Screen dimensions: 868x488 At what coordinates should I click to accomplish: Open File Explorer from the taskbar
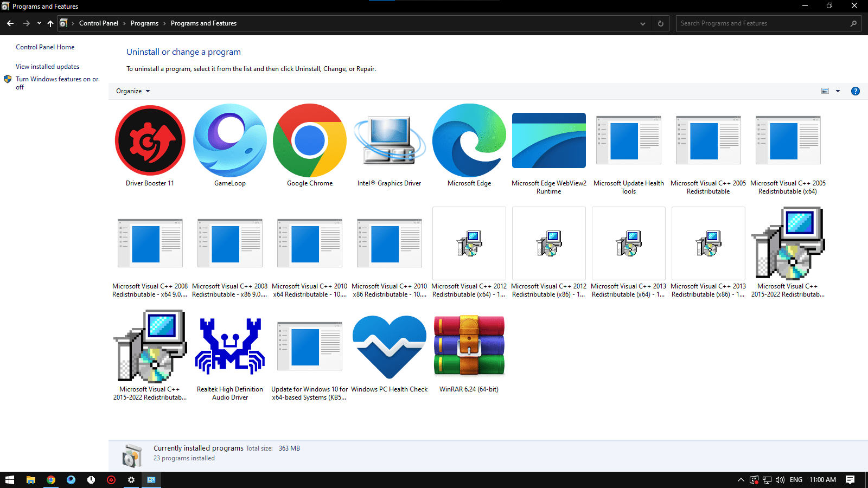(31, 480)
